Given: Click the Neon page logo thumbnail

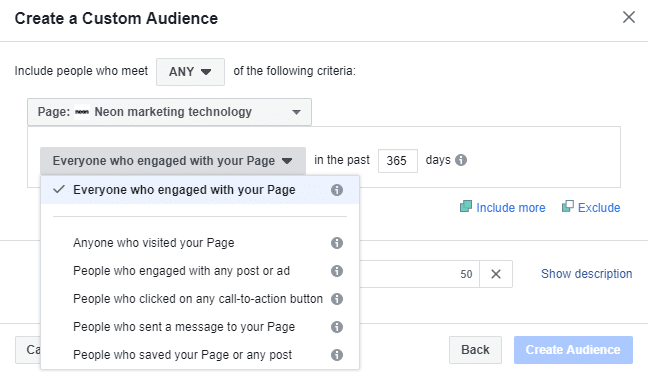Looking at the screenshot, I should point(82,112).
